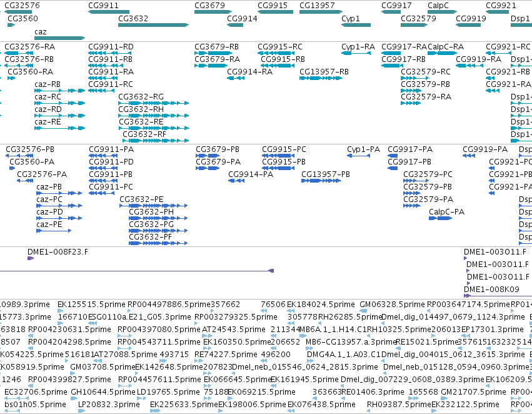This screenshot has width=532, height=414.
Task: Click the CG32579 gene label
Action: [x=418, y=18]
